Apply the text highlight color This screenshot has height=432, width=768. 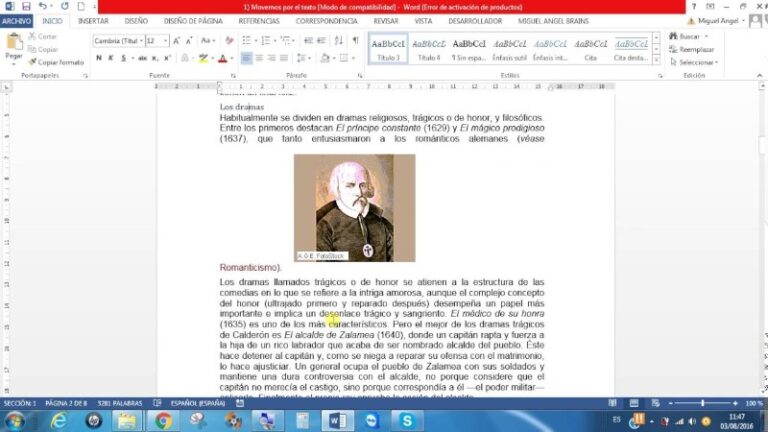pos(203,58)
